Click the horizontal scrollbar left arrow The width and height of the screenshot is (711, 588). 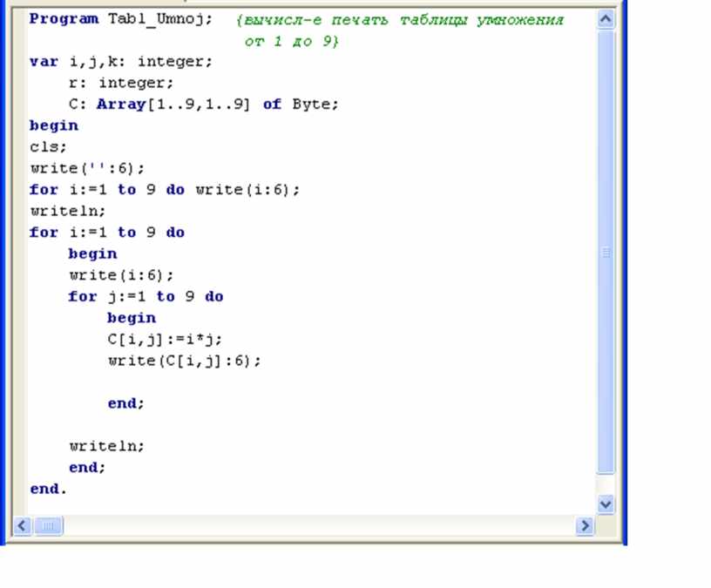tap(23, 526)
